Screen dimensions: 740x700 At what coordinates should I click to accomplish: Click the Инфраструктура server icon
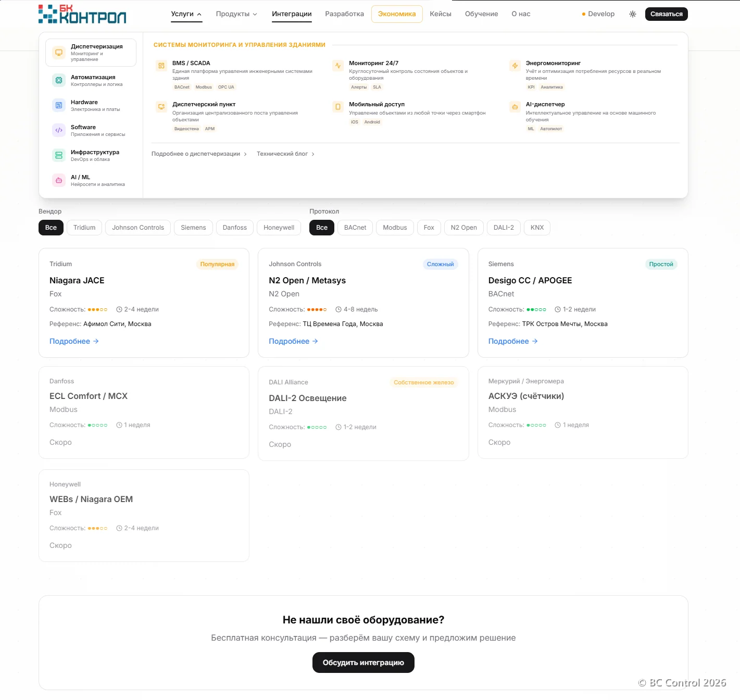[59, 155]
